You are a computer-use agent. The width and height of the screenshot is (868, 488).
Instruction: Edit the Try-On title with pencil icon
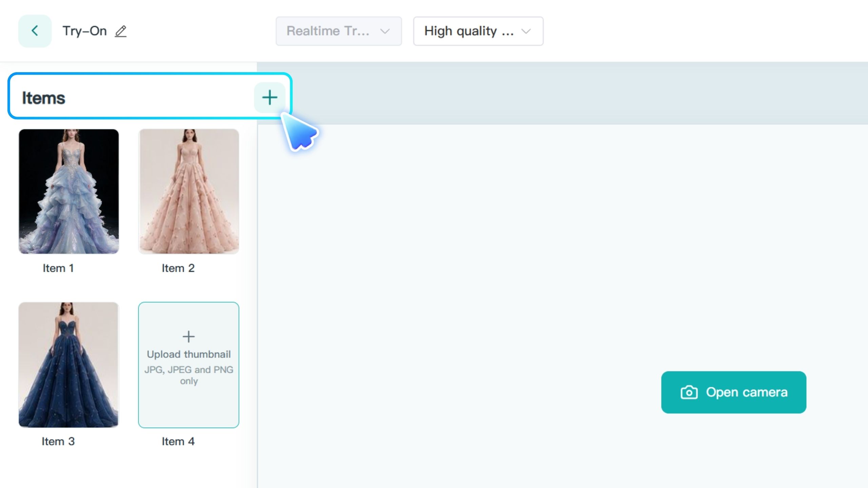[120, 31]
